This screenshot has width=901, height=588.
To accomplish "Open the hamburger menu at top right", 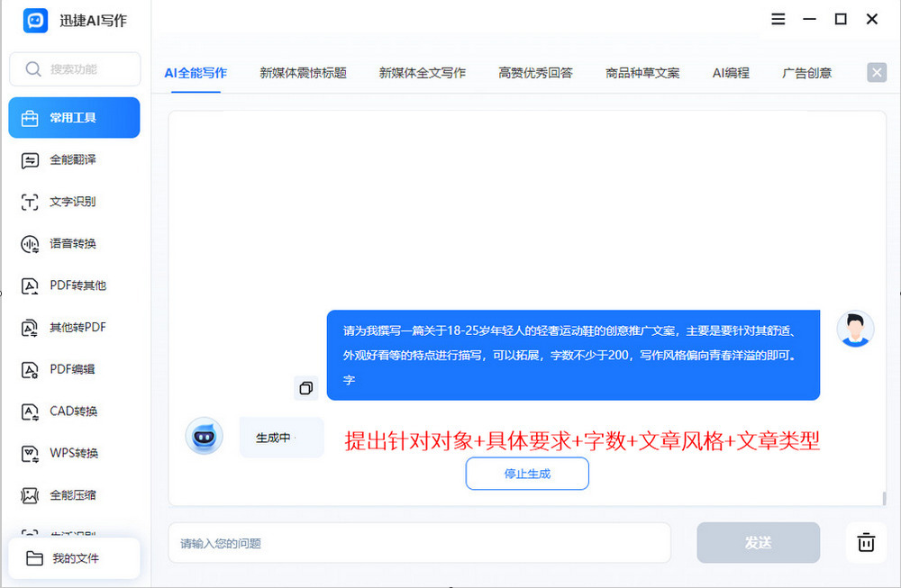I will [x=778, y=19].
